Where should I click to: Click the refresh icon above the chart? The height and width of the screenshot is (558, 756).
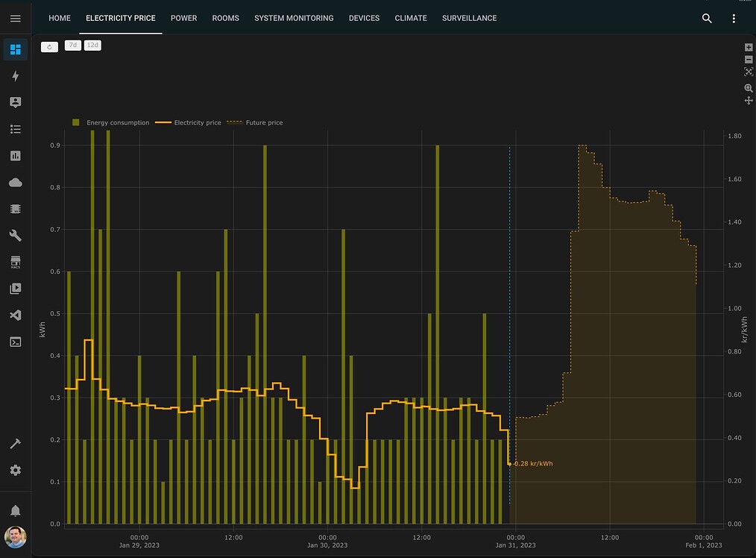click(x=49, y=46)
